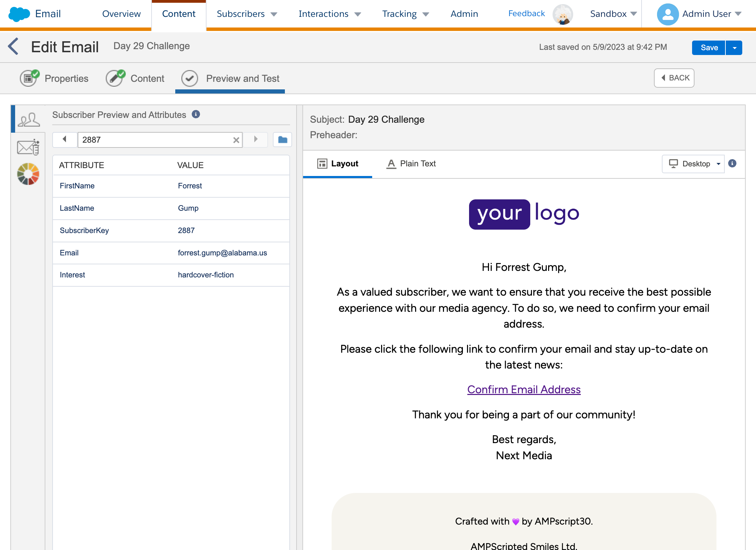Click the Preheader label

[334, 135]
